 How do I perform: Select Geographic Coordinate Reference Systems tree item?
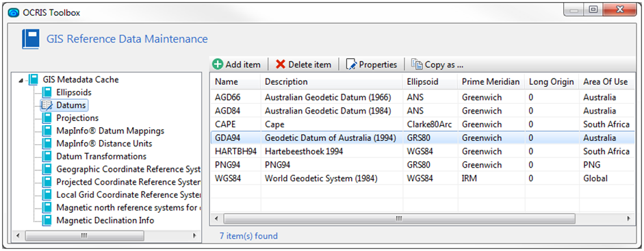click(x=128, y=169)
